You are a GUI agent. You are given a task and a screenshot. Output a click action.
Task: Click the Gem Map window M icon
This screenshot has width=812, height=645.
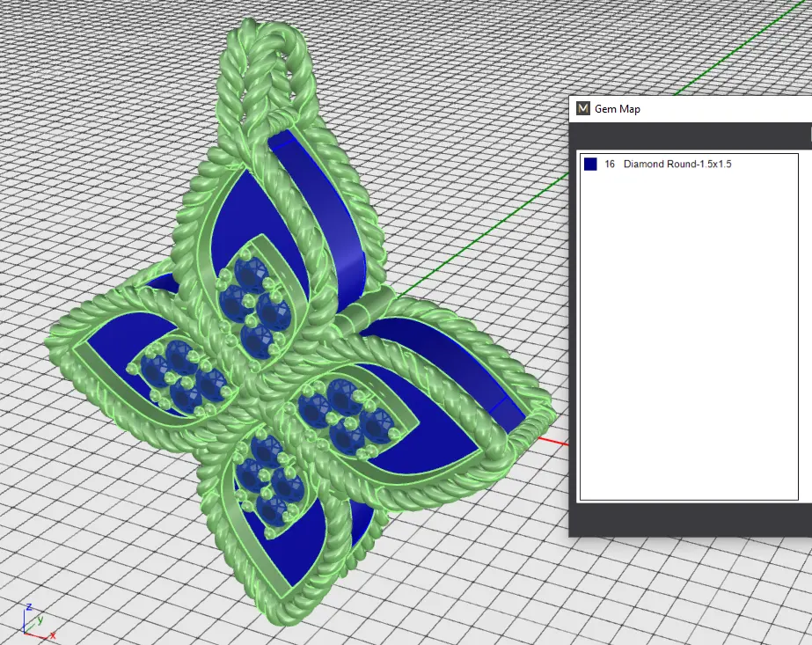[582, 109]
